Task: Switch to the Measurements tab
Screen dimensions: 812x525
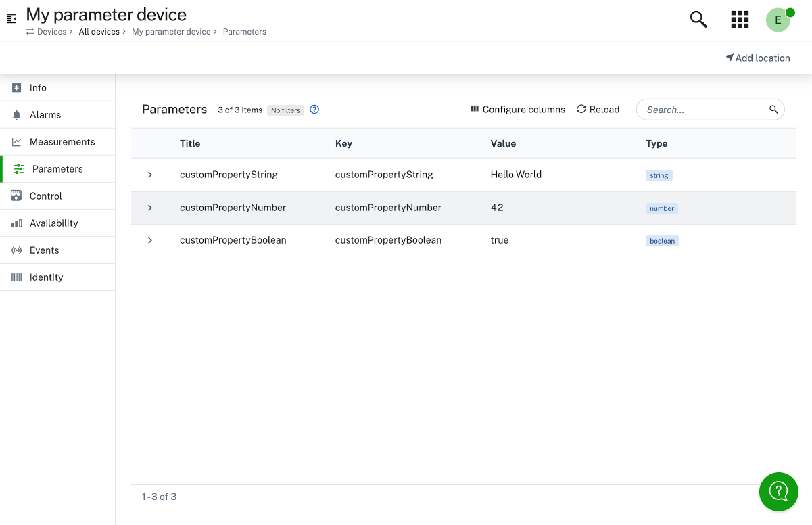Action: click(62, 142)
